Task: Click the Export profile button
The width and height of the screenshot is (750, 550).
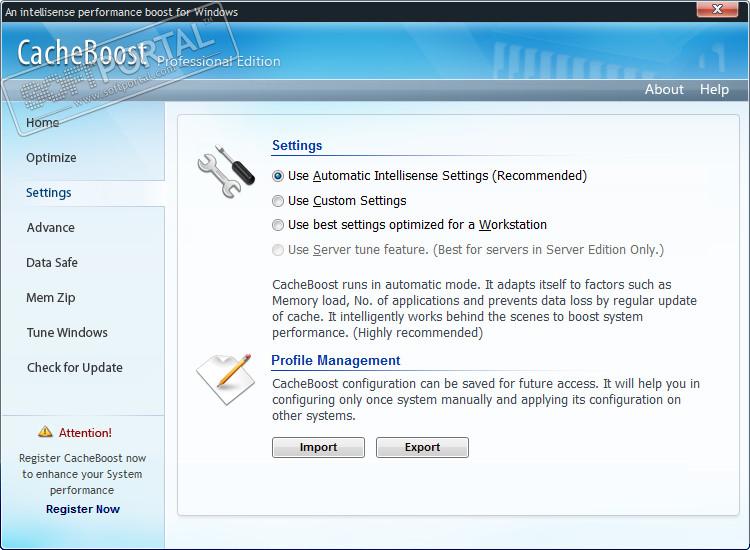Action: [422, 447]
